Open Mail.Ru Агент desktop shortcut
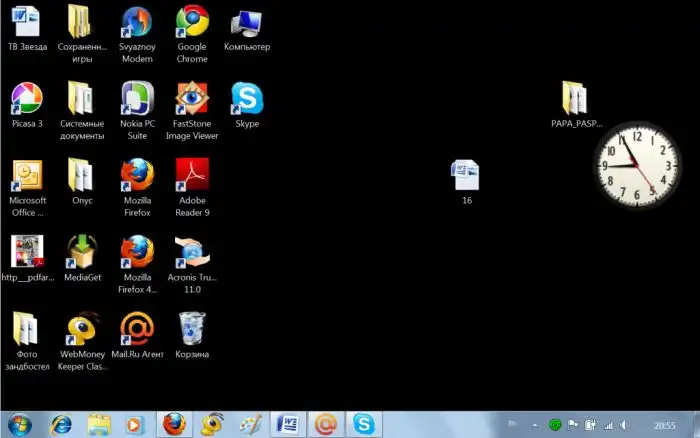 (137, 328)
